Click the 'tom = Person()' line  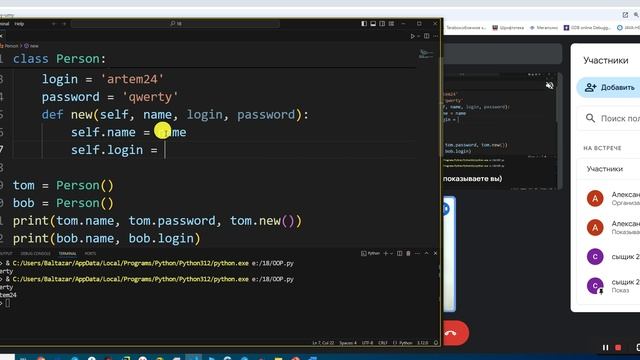click(x=63, y=185)
